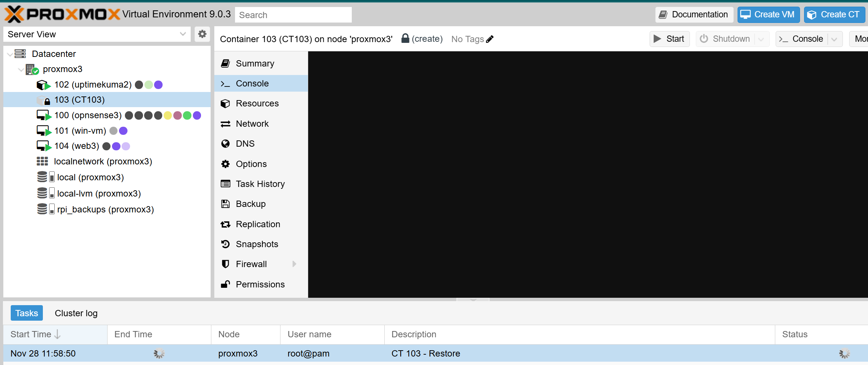Open the Resources section
The image size is (868, 365).
click(261, 103)
